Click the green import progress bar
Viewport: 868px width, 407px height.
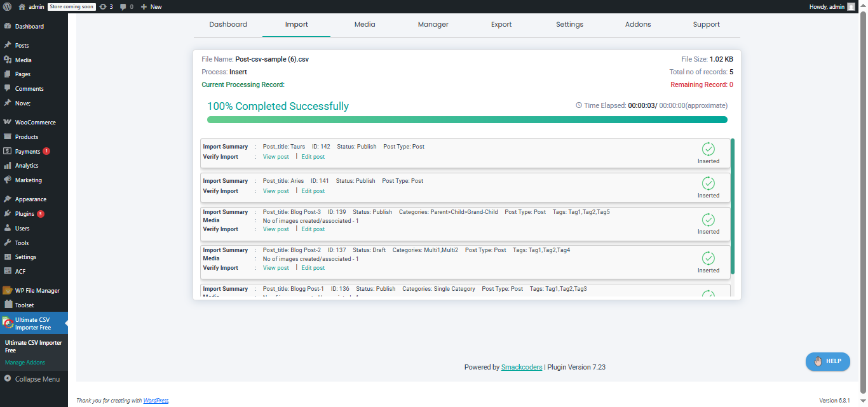[x=467, y=119]
